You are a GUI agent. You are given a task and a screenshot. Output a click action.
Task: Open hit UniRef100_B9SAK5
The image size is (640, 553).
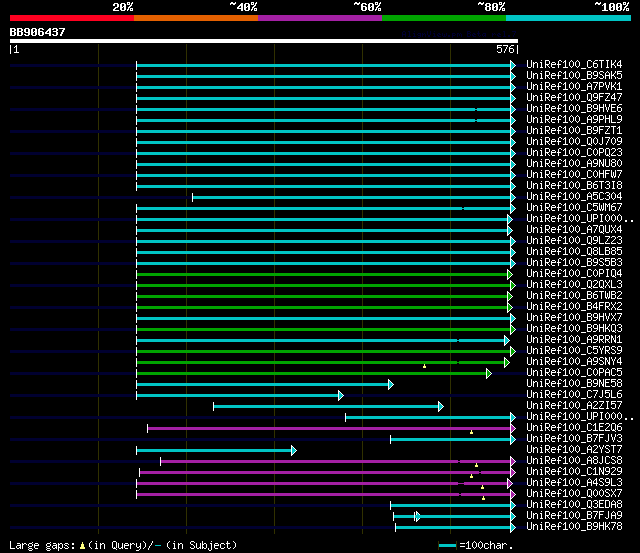(574, 76)
